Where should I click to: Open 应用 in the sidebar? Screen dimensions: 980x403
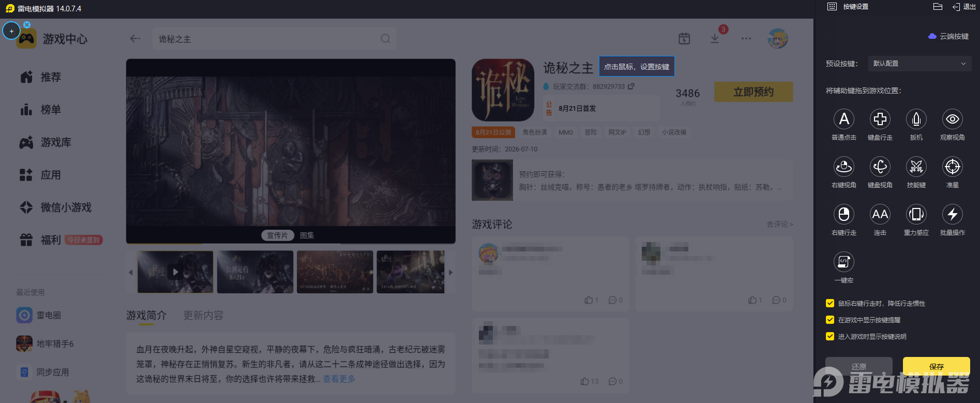[x=40, y=175]
